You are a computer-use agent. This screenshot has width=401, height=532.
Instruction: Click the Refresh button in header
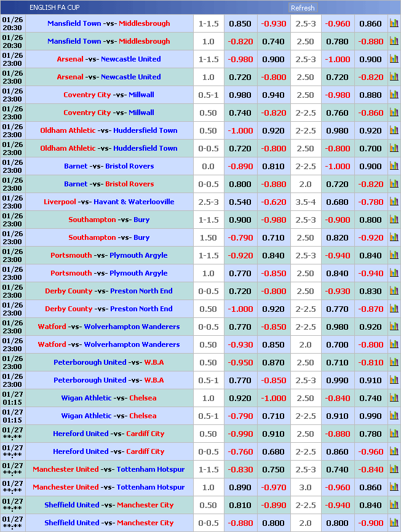[302, 8]
